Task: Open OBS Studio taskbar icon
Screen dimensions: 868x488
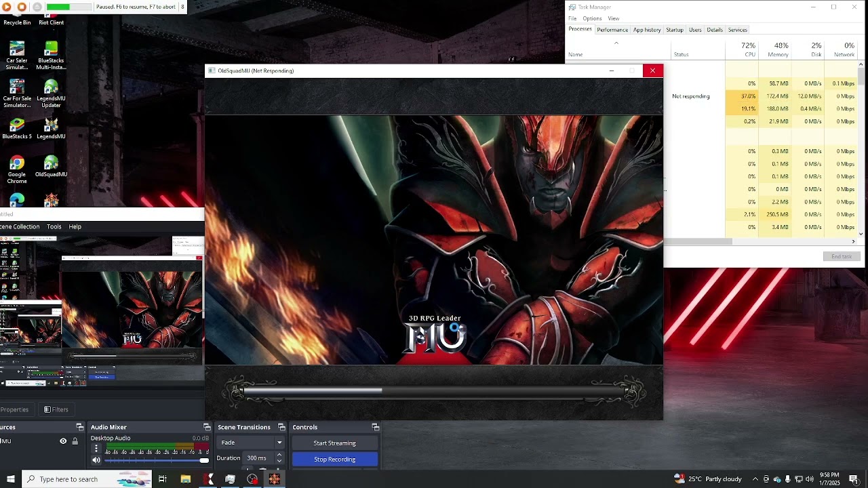Action: click(x=252, y=479)
